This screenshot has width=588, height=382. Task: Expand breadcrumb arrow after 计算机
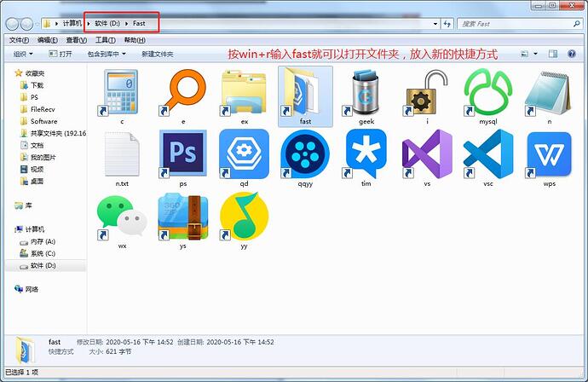[89, 23]
